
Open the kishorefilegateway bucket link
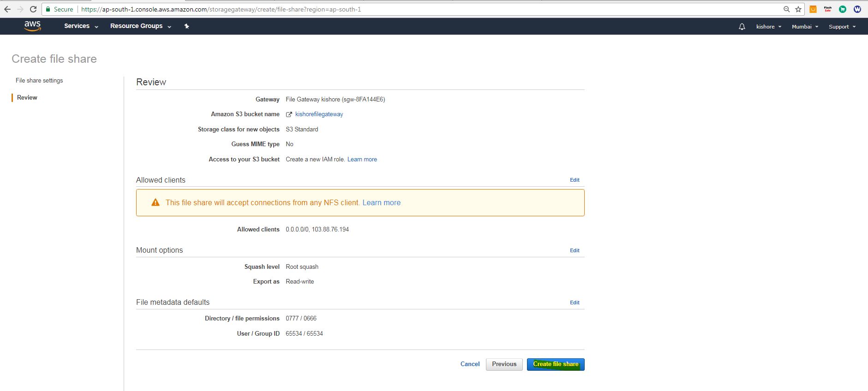point(319,114)
